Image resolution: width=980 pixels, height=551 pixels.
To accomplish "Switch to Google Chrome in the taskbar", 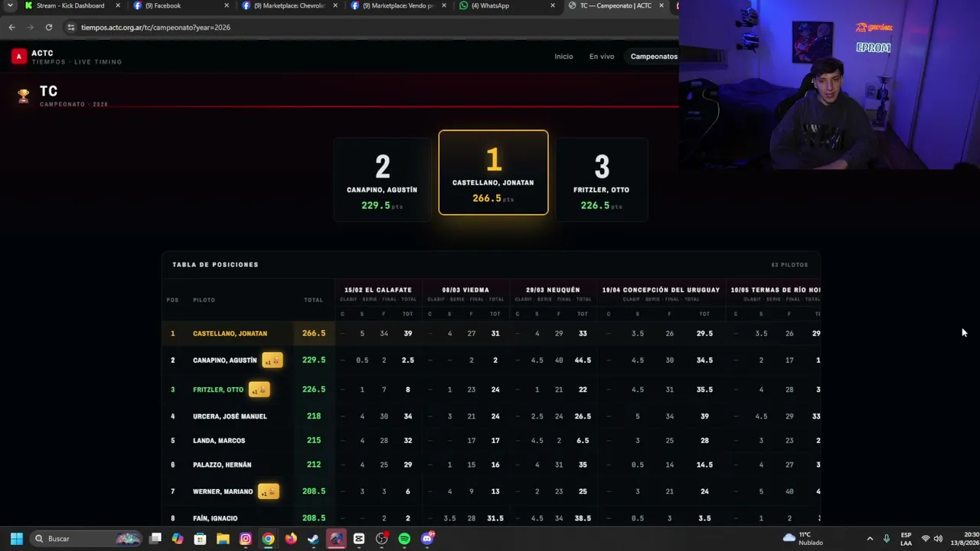I will [x=268, y=539].
